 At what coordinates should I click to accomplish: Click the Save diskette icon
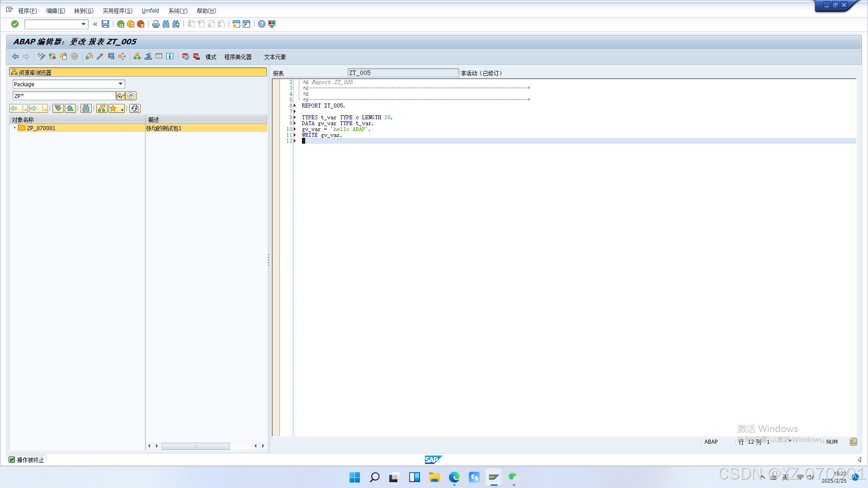pos(105,24)
